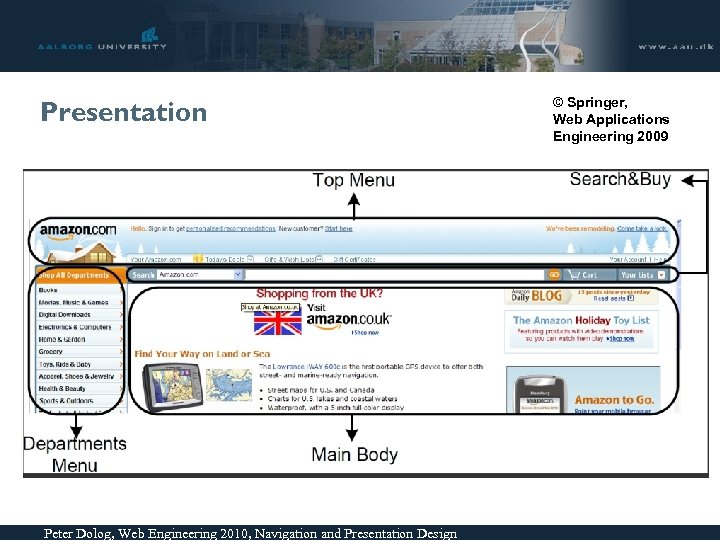Viewport: 720px width, 540px height.
Task: Expand the Today's Deals dropdown arrow
Action: [x=250, y=259]
